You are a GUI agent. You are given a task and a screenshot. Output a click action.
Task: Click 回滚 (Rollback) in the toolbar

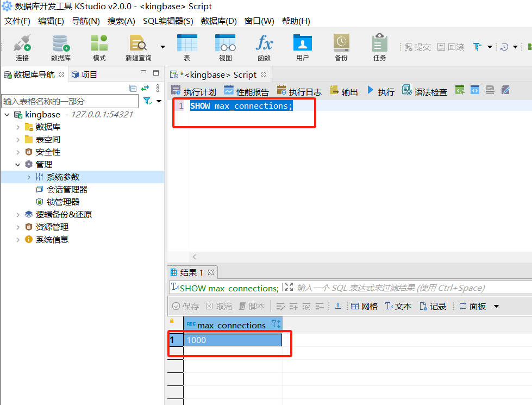[x=451, y=46]
